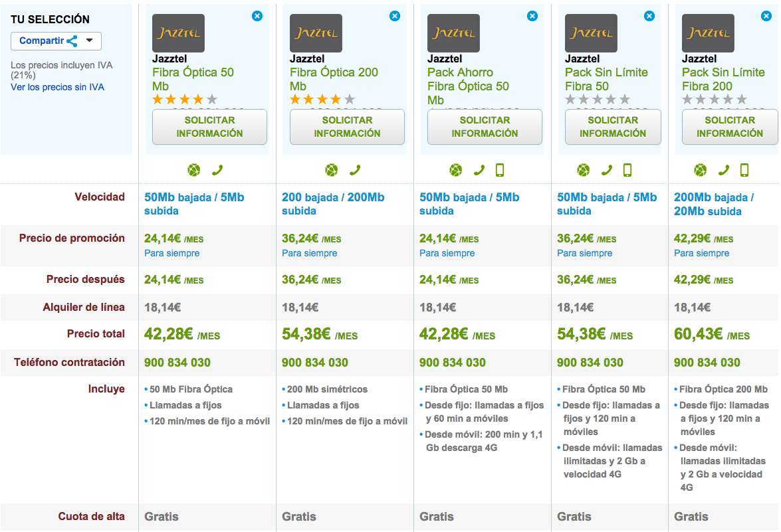
Task: Click the Velocidad row label
Action: point(100,197)
